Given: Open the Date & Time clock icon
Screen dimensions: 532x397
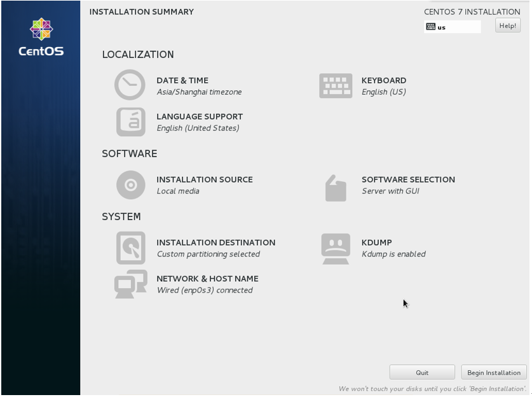Looking at the screenshot, I should tap(130, 85).
